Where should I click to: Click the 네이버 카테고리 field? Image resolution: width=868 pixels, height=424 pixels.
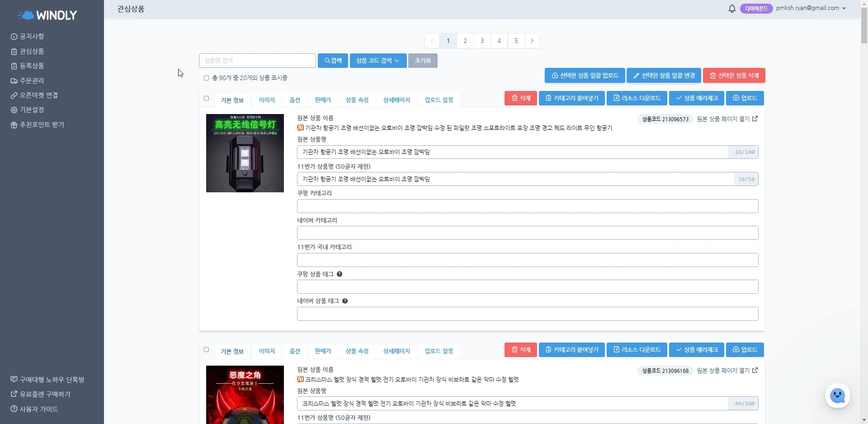click(x=528, y=233)
